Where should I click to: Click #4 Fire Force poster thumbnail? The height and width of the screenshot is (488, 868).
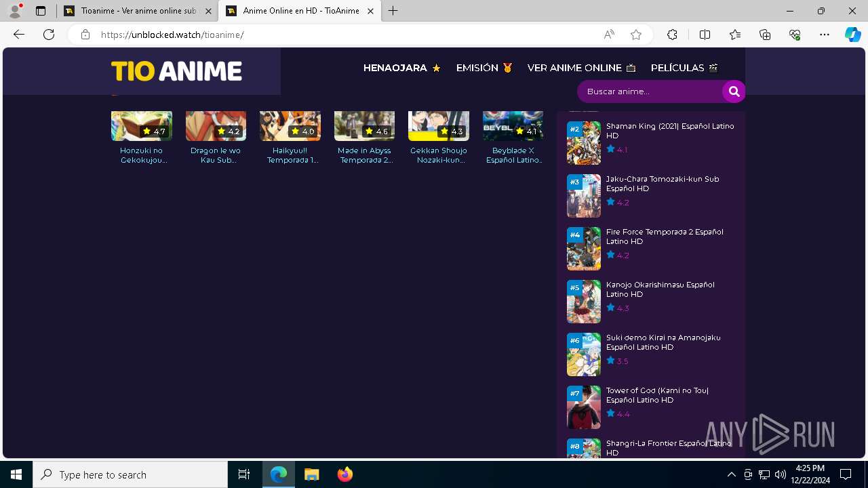[x=584, y=249]
